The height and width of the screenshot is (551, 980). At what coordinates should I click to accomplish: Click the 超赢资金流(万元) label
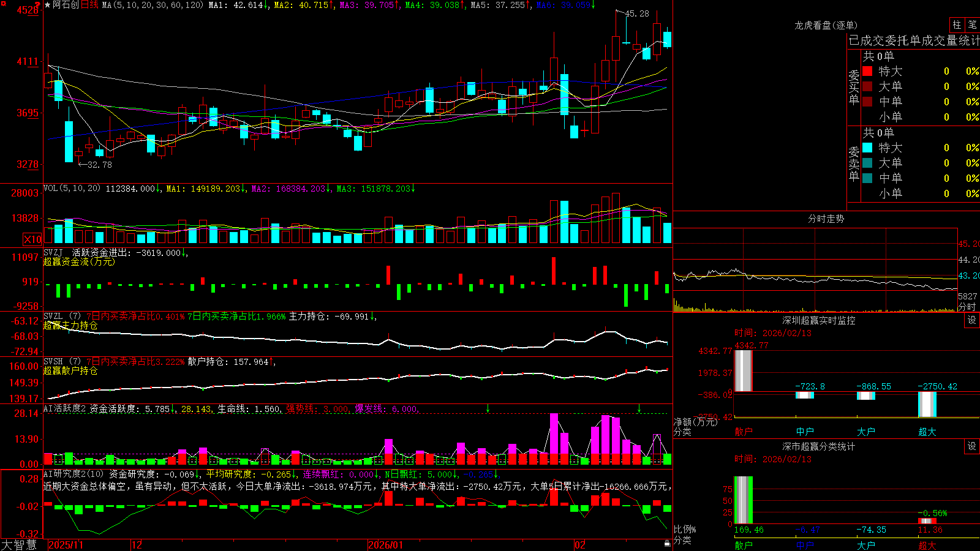point(79,261)
